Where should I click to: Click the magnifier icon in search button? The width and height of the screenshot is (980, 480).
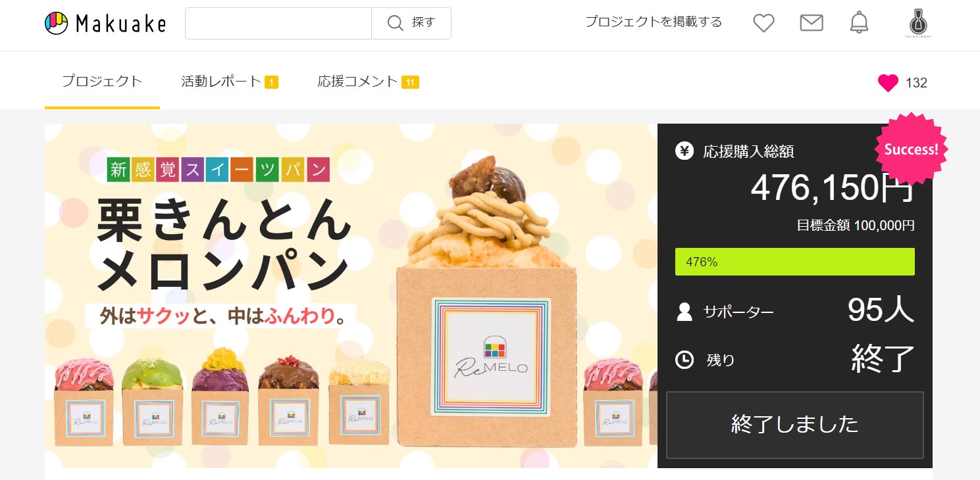[395, 23]
